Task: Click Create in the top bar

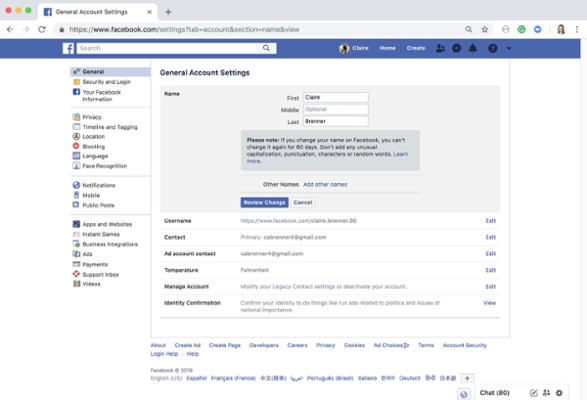Action: tap(416, 48)
